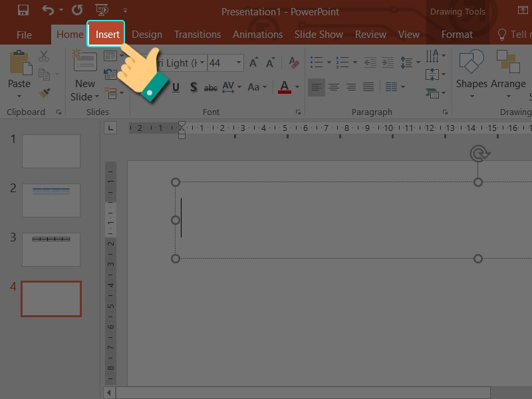Viewport: 532px width, 399px height.
Task: Click the Cut scissors icon
Action: pyautogui.click(x=44, y=57)
